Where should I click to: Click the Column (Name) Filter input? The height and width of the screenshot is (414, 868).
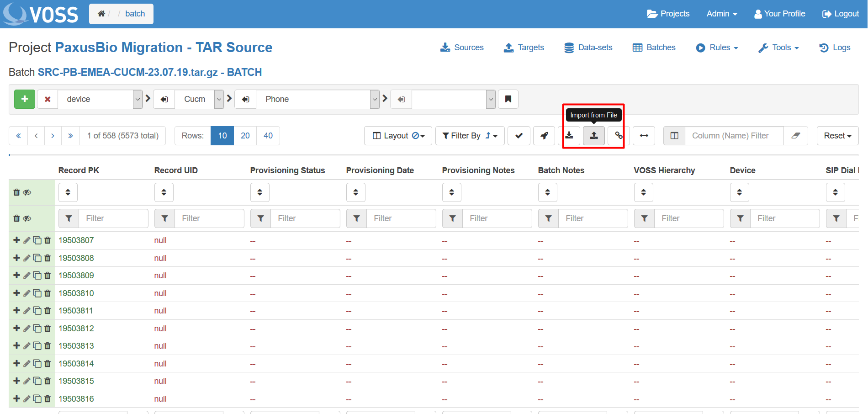click(x=734, y=136)
